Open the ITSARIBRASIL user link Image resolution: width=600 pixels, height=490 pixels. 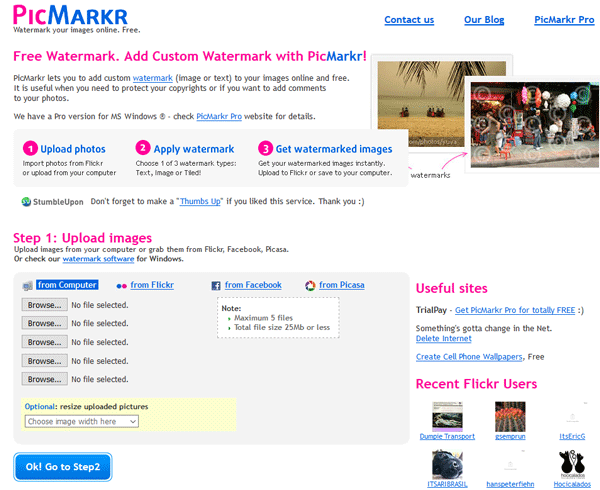click(447, 484)
